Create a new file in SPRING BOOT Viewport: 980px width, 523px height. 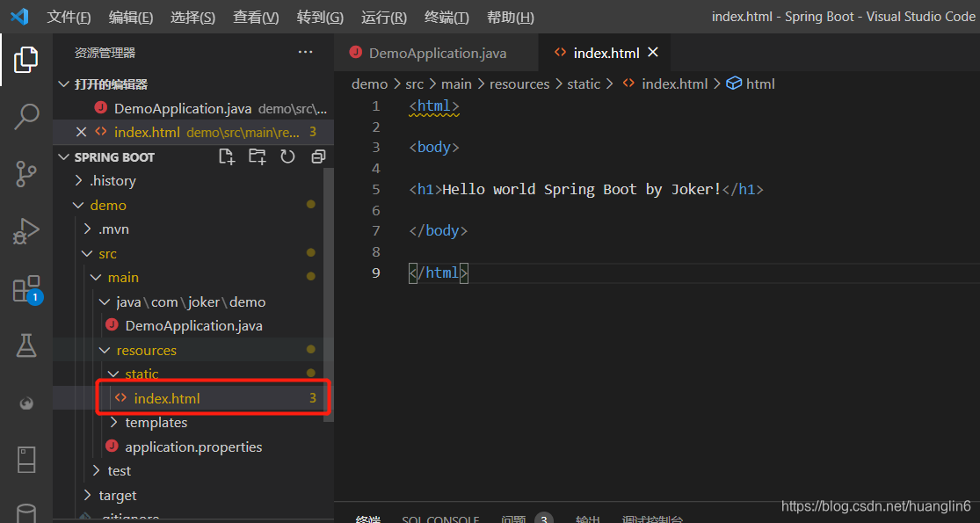[227, 156]
